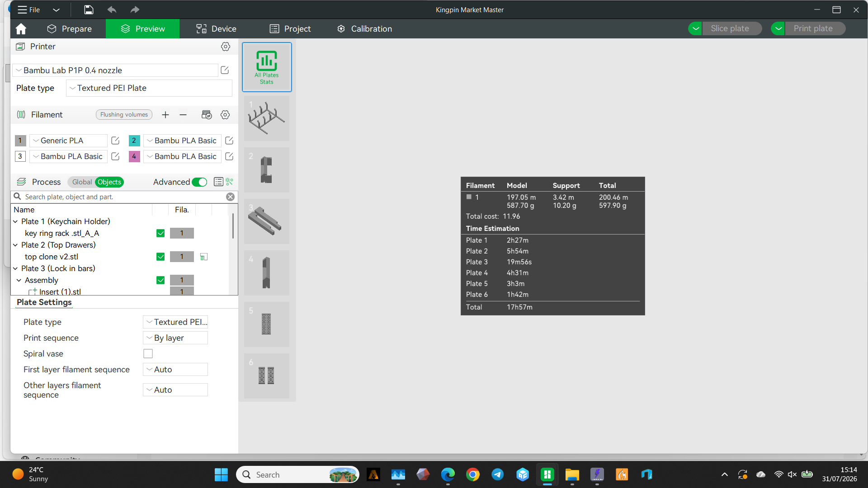Image resolution: width=868 pixels, height=488 pixels.
Task: Select plate 6 thumbnail
Action: (267, 376)
